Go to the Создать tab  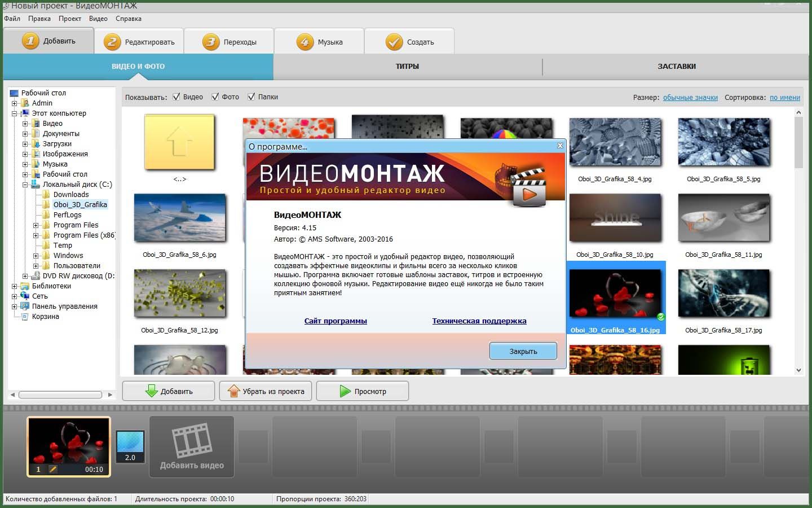(x=409, y=41)
